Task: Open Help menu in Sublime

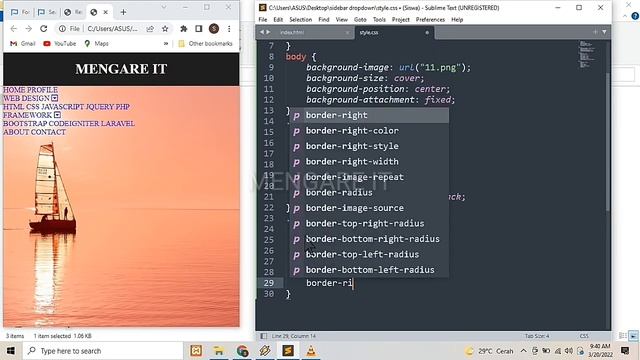Action: click(457, 20)
